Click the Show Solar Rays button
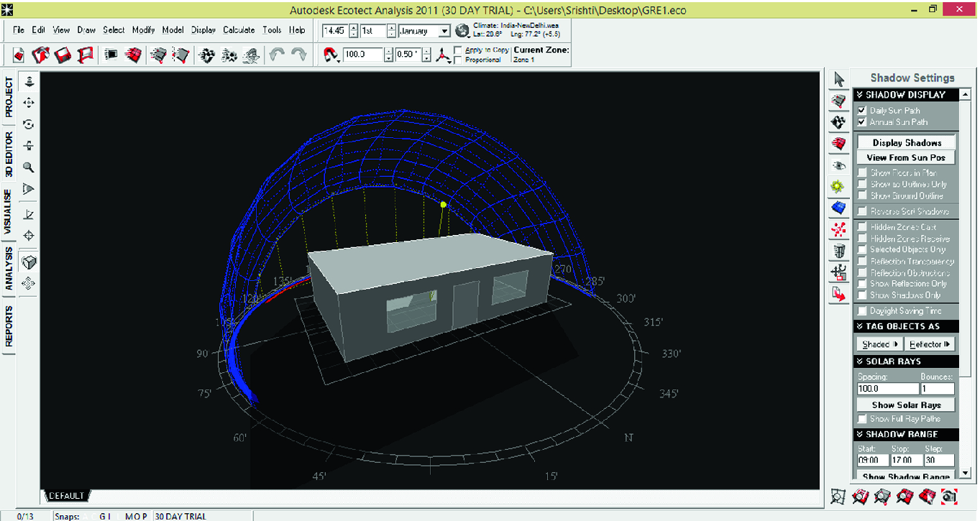The height and width of the screenshot is (521, 980). coord(906,405)
